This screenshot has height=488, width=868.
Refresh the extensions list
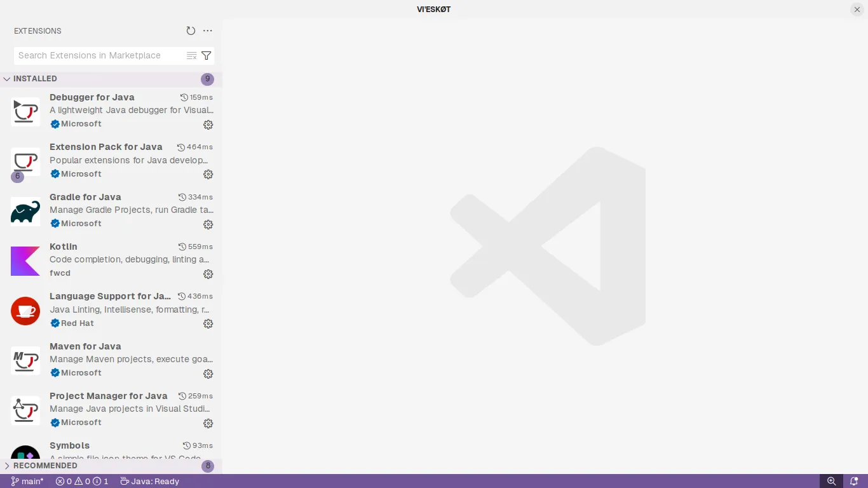[x=191, y=30]
